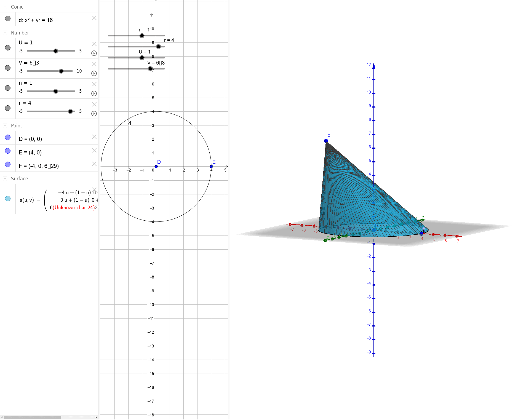Collapse the Point section

click(x=6, y=125)
